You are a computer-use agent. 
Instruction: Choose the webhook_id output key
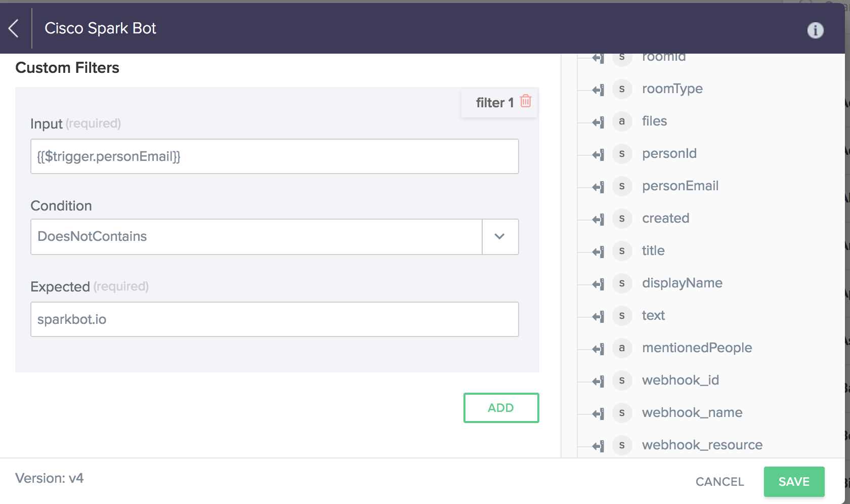coord(681,381)
